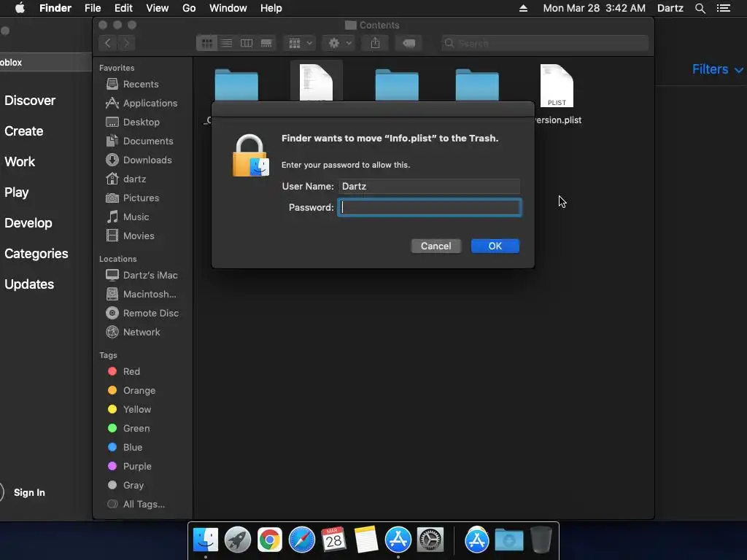Cancel the move to Trash dialog
Image resolution: width=747 pixels, height=560 pixels.
[x=436, y=246]
